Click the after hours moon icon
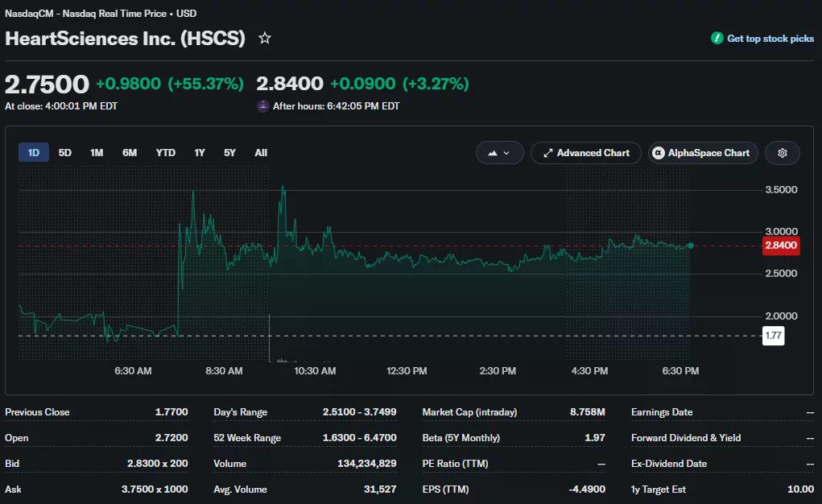 (x=262, y=106)
